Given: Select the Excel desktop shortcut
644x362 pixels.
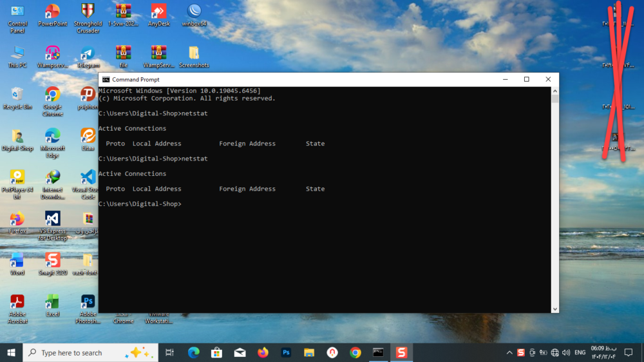Looking at the screenshot, I should pyautogui.click(x=52, y=306).
